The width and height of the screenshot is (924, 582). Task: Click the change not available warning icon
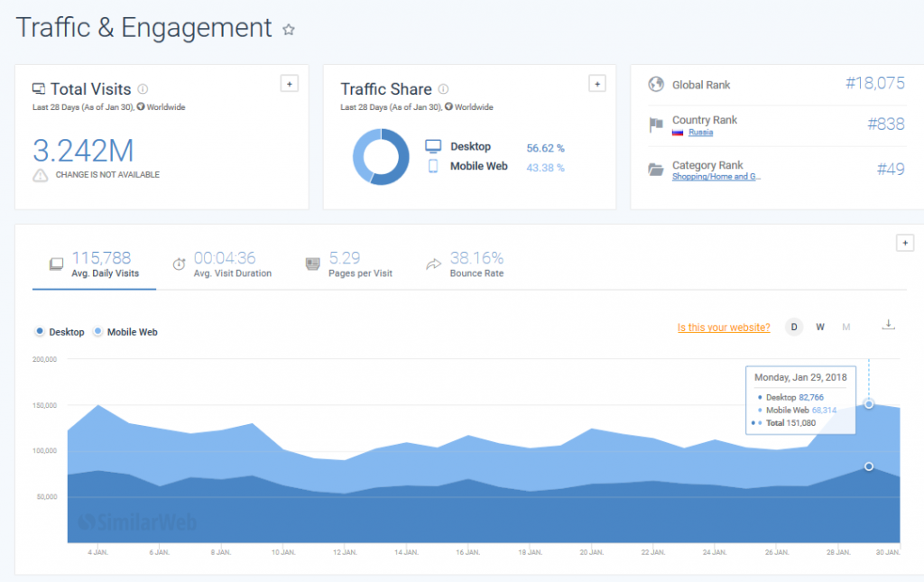(x=41, y=175)
